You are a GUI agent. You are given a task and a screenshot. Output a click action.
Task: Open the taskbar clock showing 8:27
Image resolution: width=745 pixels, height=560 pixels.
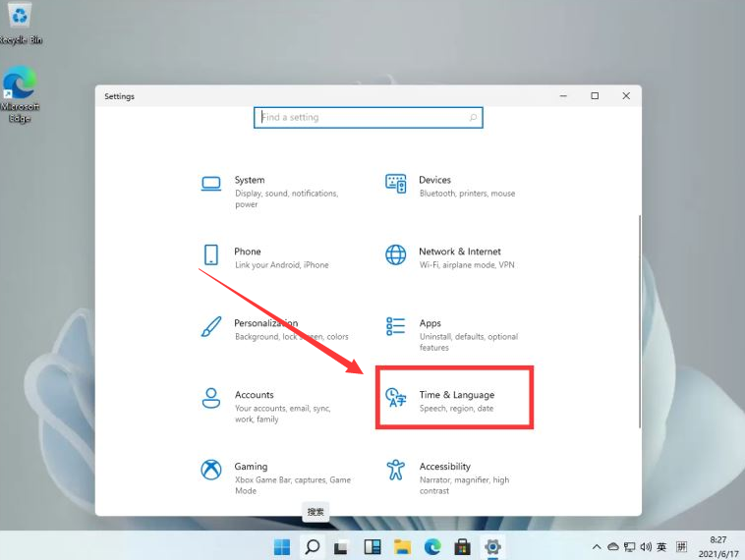coord(717,547)
